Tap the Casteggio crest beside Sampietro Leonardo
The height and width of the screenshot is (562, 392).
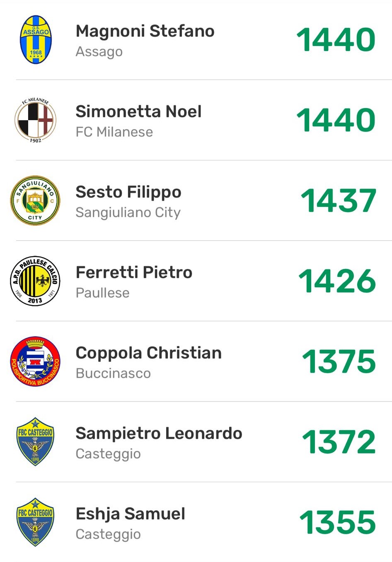pyautogui.click(x=35, y=442)
